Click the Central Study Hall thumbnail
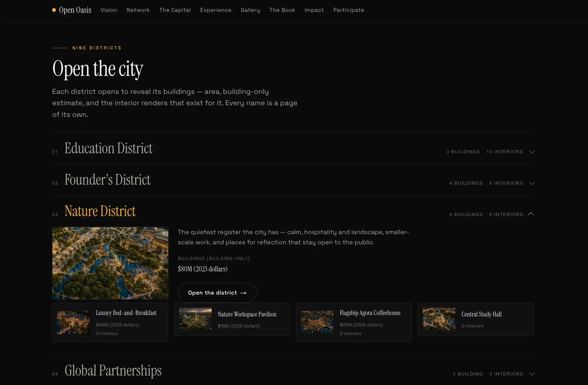The width and height of the screenshot is (588, 385). tap(439, 319)
